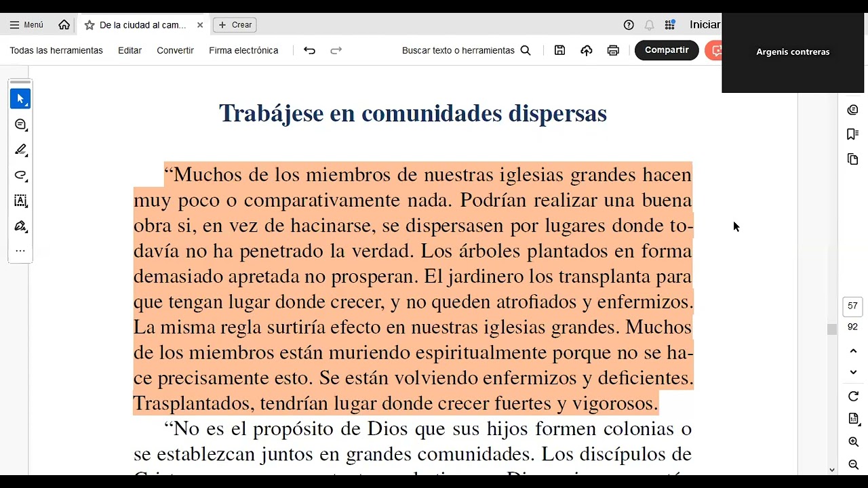Click Iniciar sesión link
The image size is (868, 488).
point(705,24)
